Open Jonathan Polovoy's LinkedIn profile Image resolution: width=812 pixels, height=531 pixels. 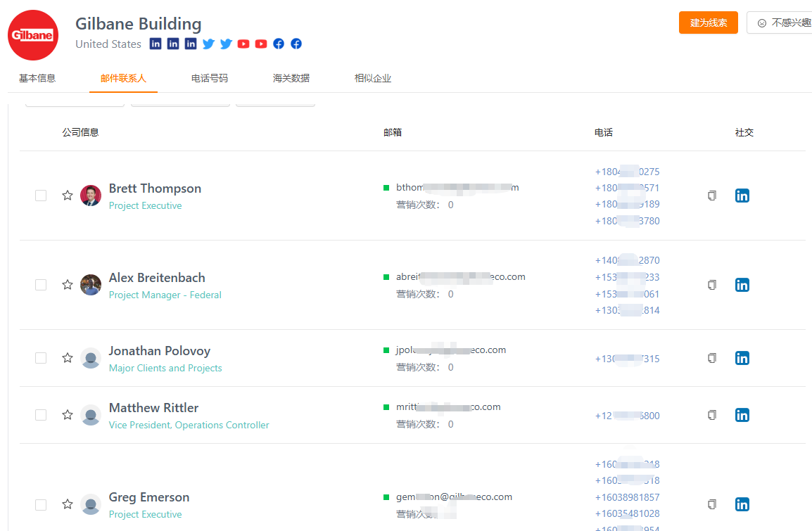click(742, 358)
